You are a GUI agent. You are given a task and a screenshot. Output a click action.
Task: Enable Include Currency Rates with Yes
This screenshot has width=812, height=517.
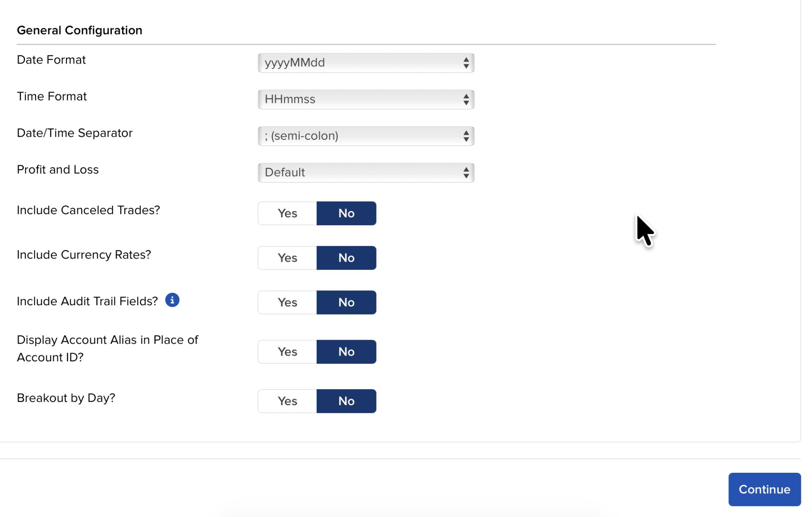287,258
